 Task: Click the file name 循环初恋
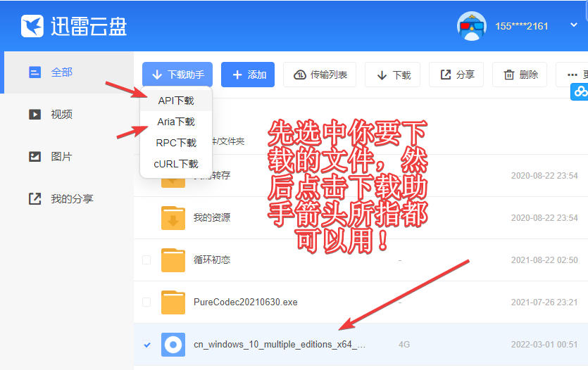pos(212,260)
